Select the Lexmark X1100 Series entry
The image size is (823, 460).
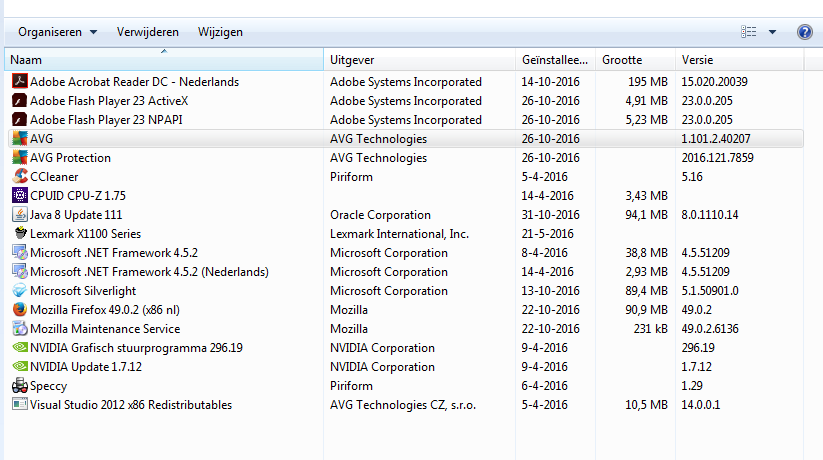point(88,234)
